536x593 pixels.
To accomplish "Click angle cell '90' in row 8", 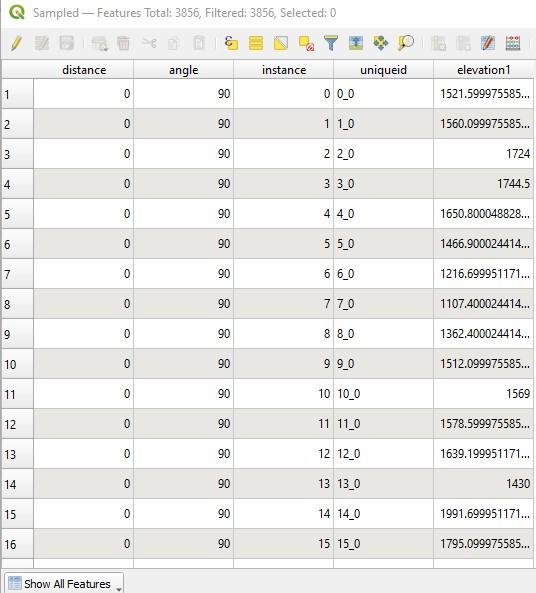I will (183, 304).
